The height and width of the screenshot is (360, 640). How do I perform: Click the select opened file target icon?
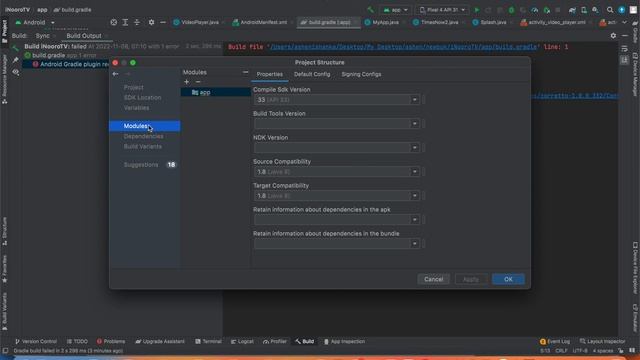(113, 22)
